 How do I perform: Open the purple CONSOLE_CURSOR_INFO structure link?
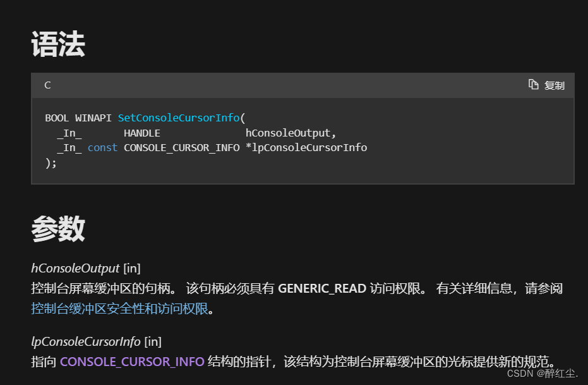132,362
